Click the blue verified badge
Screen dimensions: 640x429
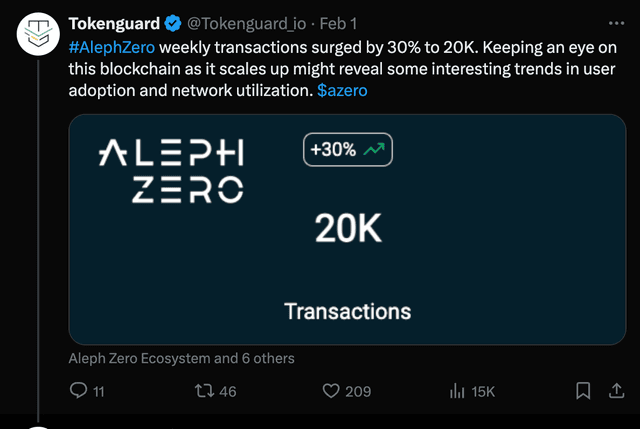(173, 23)
